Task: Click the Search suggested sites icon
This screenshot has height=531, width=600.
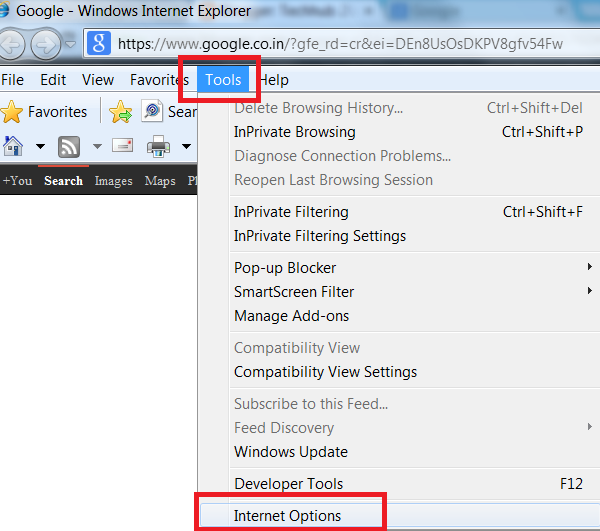Action: 152,111
